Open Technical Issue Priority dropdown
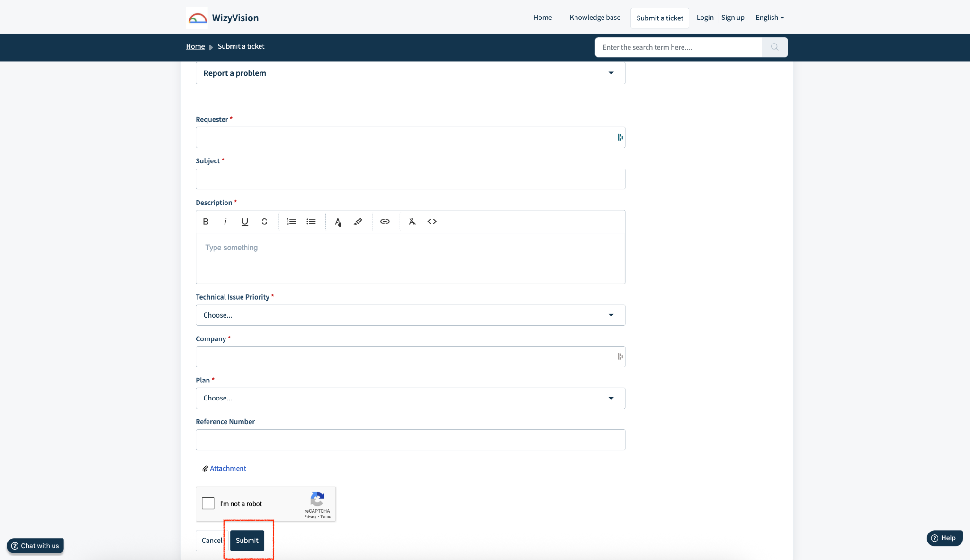The width and height of the screenshot is (970, 560). tap(410, 315)
